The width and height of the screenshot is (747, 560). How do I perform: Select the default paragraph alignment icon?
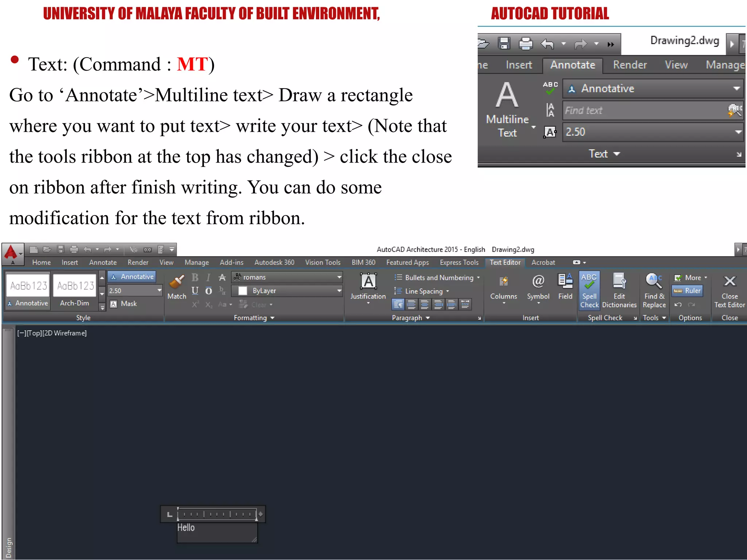(x=398, y=304)
